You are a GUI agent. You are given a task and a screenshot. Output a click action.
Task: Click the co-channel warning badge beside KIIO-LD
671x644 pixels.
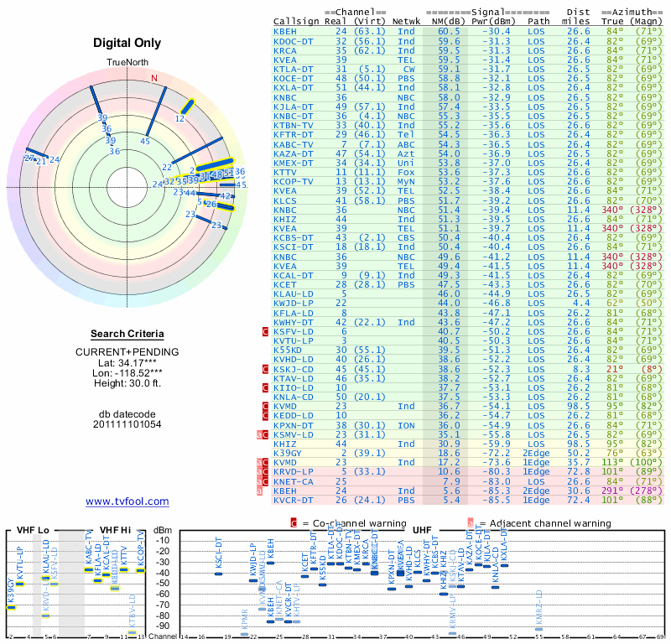pyautogui.click(x=265, y=387)
